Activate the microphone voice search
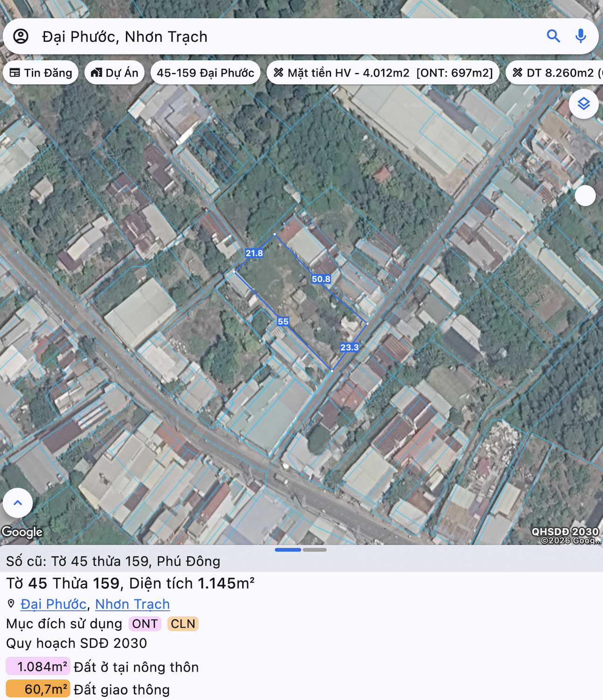This screenshot has width=603, height=700. (581, 36)
